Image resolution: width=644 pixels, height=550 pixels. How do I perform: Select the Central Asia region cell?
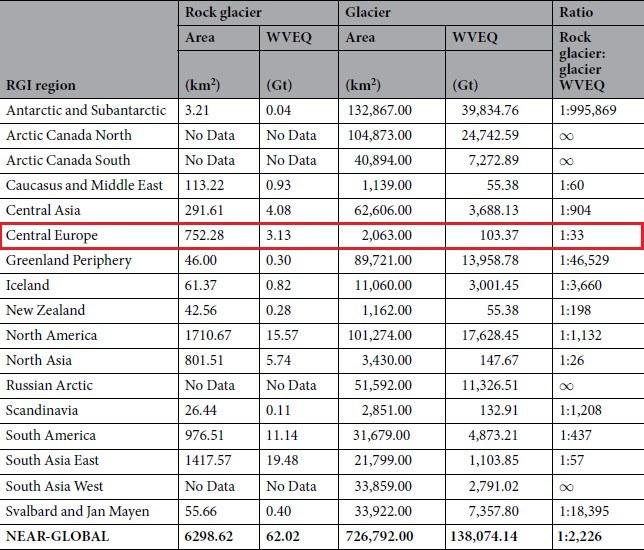click(x=42, y=210)
